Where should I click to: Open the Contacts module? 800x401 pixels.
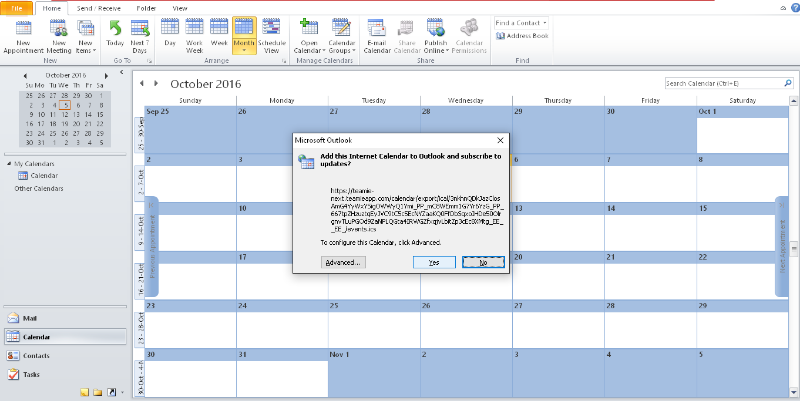pos(65,356)
